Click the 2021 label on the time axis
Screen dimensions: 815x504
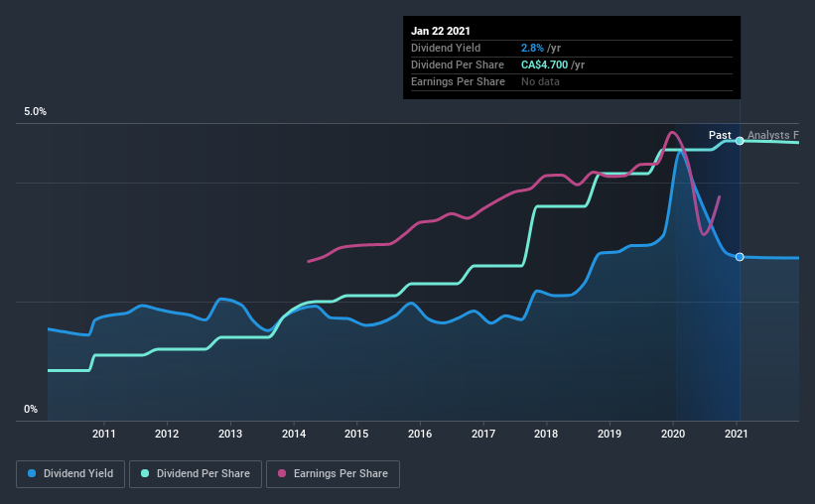click(737, 434)
